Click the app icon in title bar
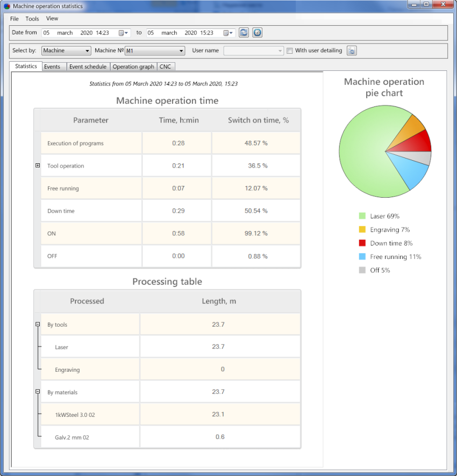This screenshot has width=457, height=476. pyautogui.click(x=6, y=6)
